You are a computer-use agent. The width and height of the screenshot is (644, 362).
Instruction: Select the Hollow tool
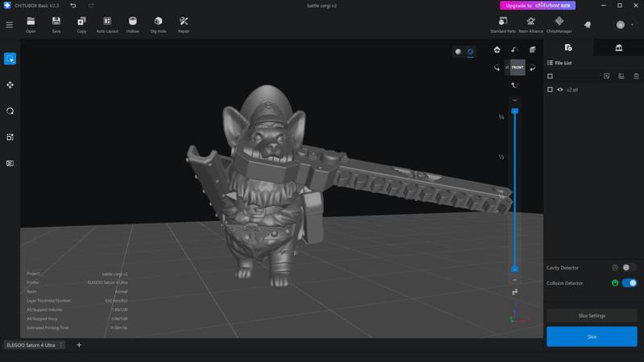[133, 25]
